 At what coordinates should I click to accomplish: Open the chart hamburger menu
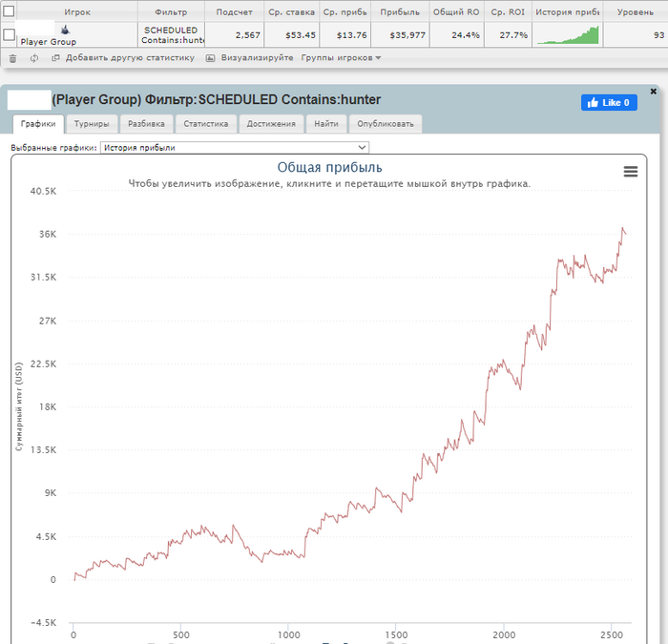tap(631, 171)
